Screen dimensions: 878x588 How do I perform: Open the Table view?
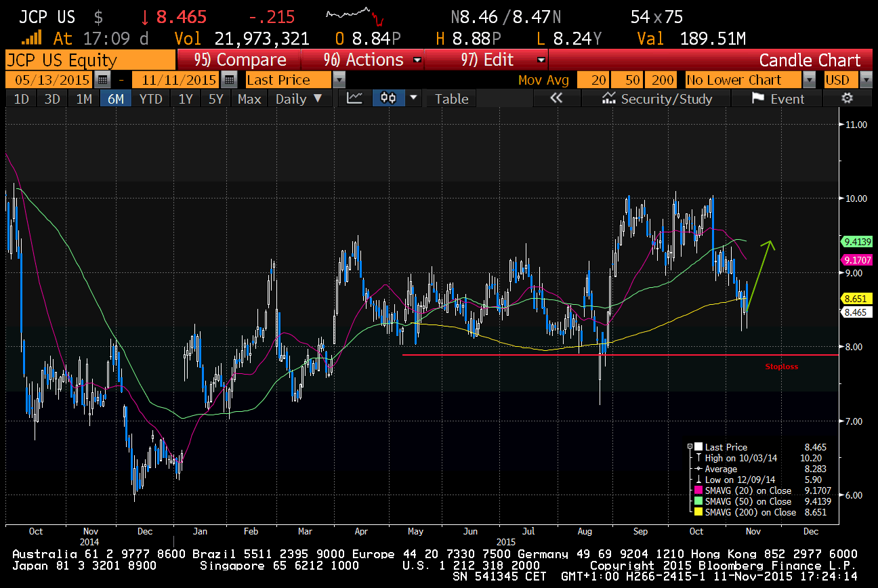point(452,99)
